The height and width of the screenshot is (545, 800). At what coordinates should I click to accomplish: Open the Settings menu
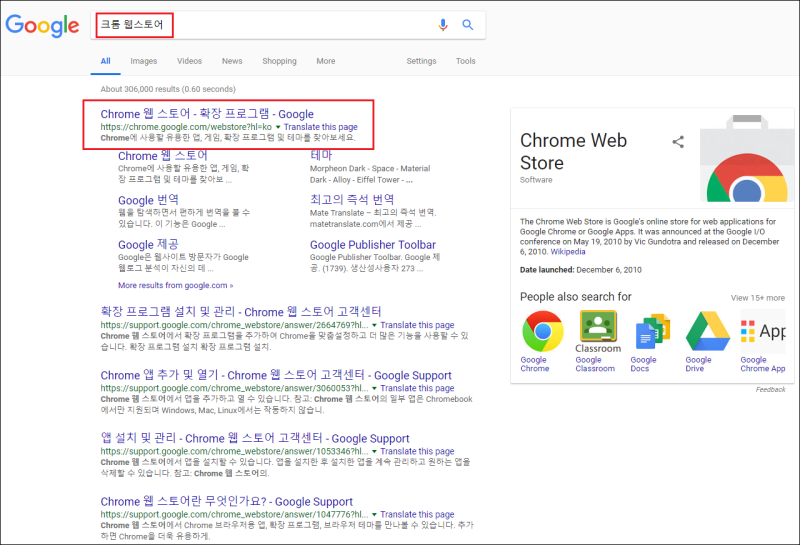(x=421, y=61)
